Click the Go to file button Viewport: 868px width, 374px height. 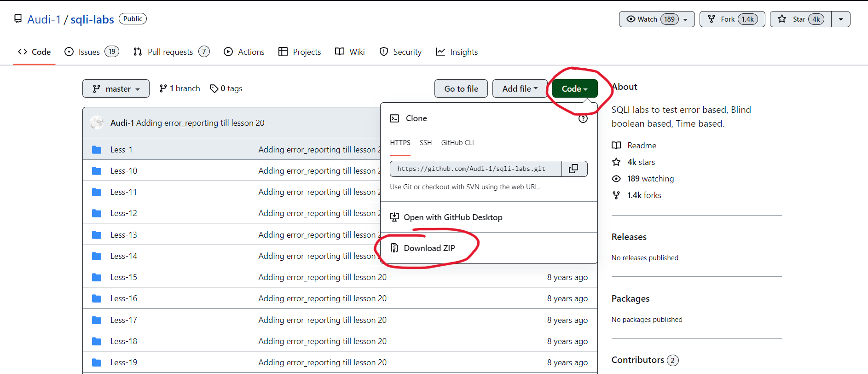[461, 88]
